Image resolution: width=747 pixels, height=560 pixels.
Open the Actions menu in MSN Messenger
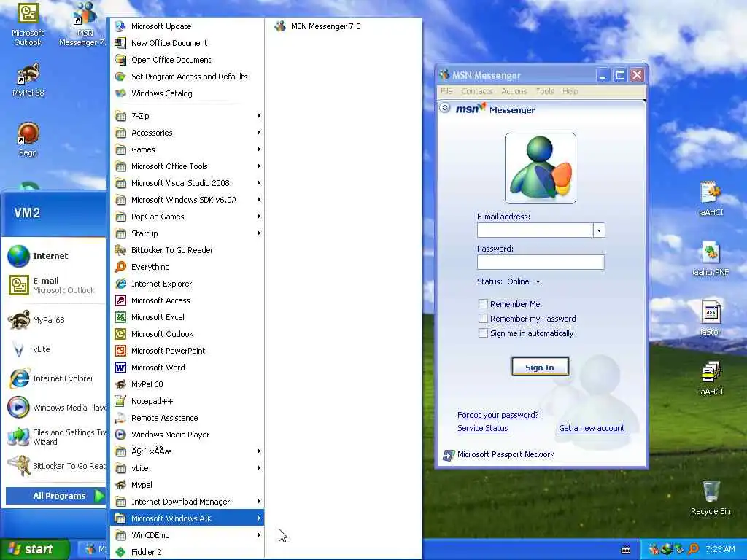click(x=514, y=91)
